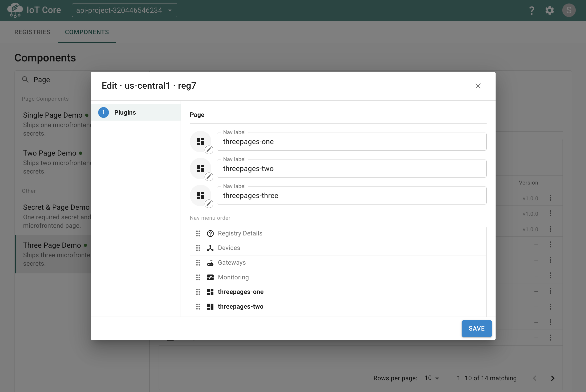The width and height of the screenshot is (586, 392).
Task: Open options menu of second v1.0.0 row
Action: click(x=551, y=213)
